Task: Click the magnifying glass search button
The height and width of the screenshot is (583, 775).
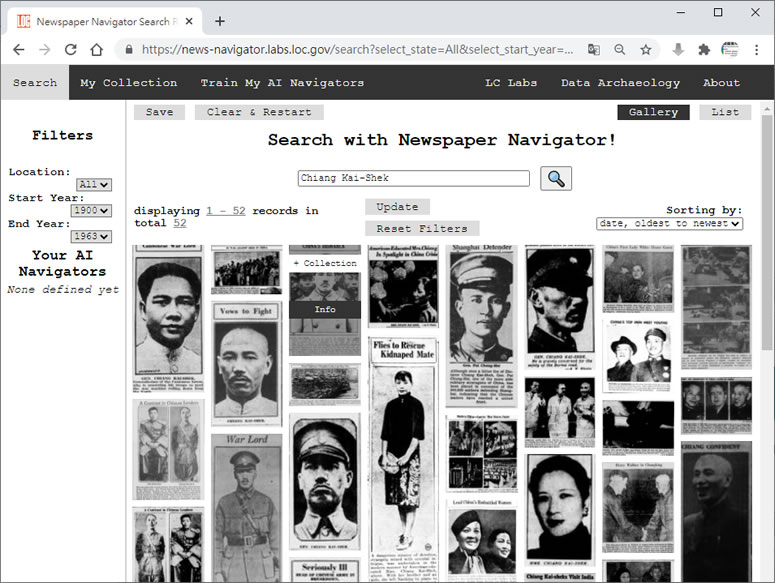Action: [x=556, y=178]
